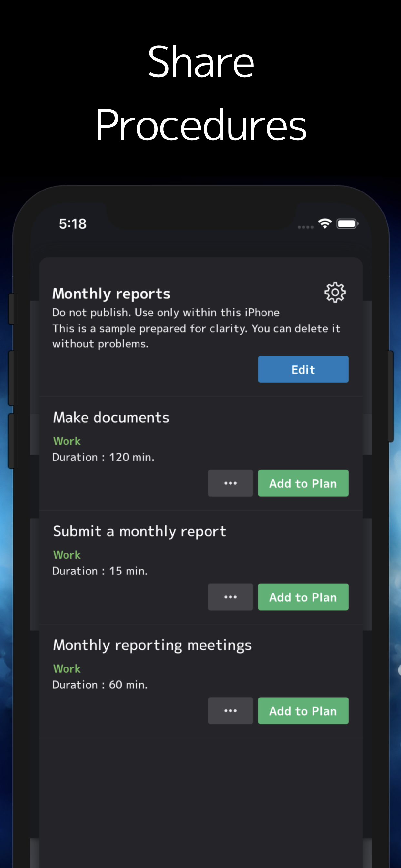This screenshot has height=868, width=401.
Task: Select the Submit a monthly report title
Action: tap(139, 532)
